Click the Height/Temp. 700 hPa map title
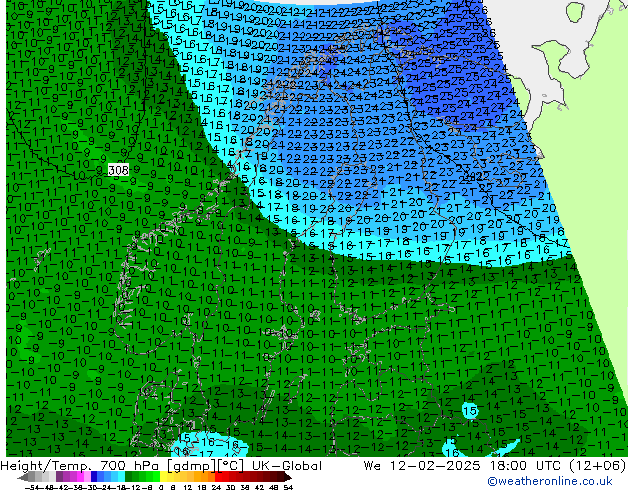 point(81,466)
